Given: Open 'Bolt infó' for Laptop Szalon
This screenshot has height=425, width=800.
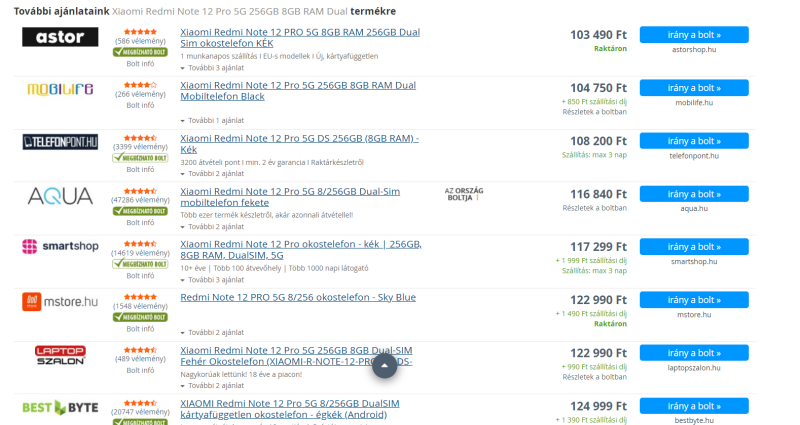Looking at the screenshot, I should tap(140, 370).
